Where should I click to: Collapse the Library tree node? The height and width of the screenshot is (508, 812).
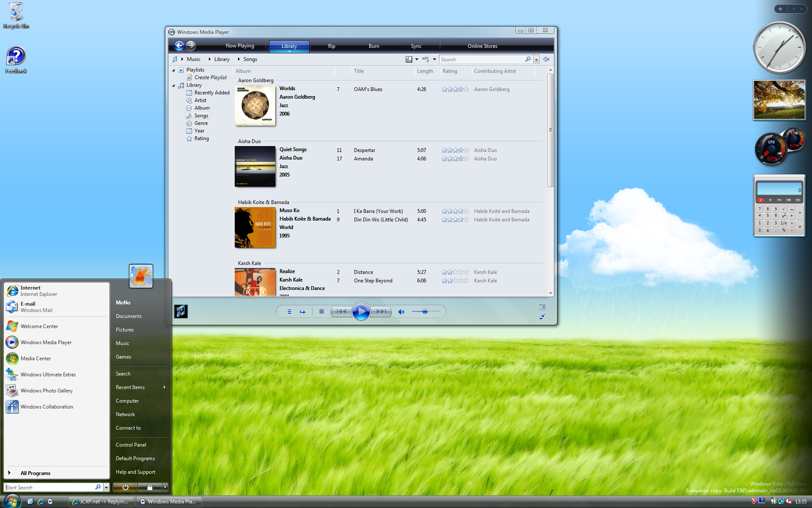[173, 85]
